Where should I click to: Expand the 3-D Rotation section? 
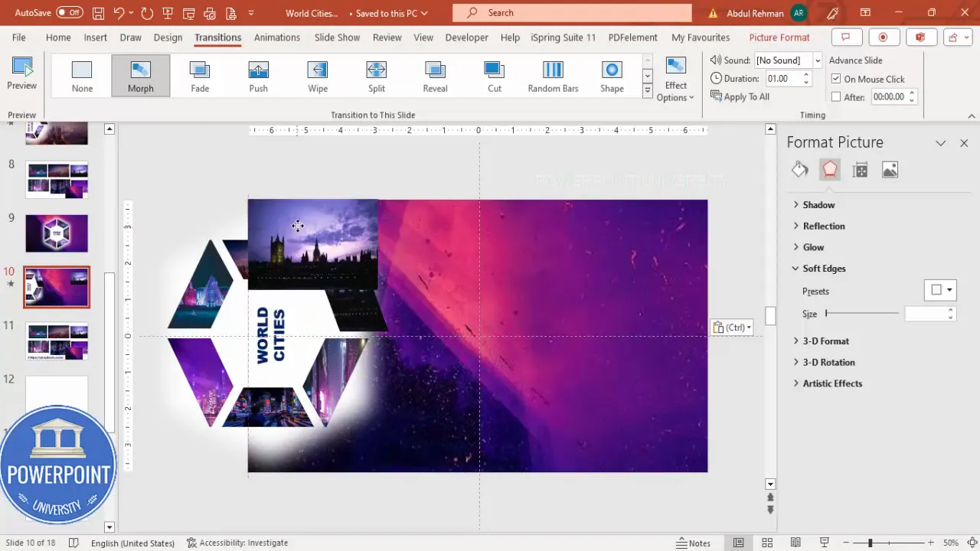[x=828, y=363]
